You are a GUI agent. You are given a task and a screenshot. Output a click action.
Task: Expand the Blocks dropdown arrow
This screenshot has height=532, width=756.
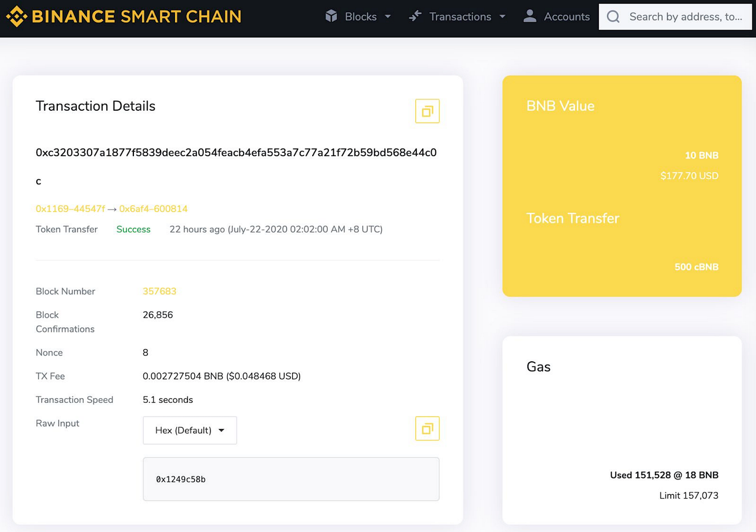(x=388, y=17)
